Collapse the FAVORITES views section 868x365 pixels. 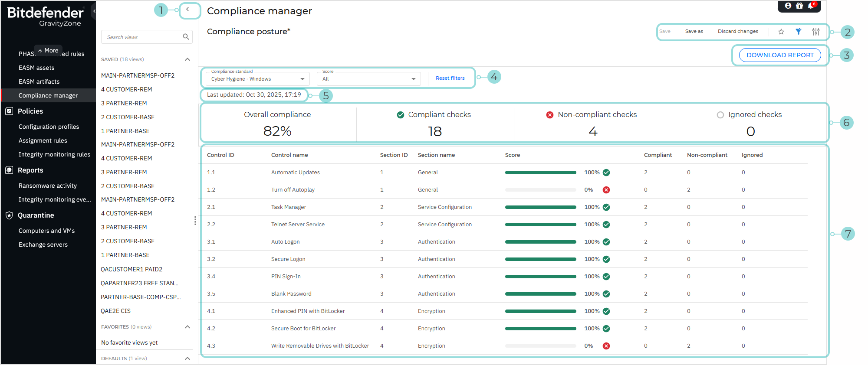pos(187,327)
